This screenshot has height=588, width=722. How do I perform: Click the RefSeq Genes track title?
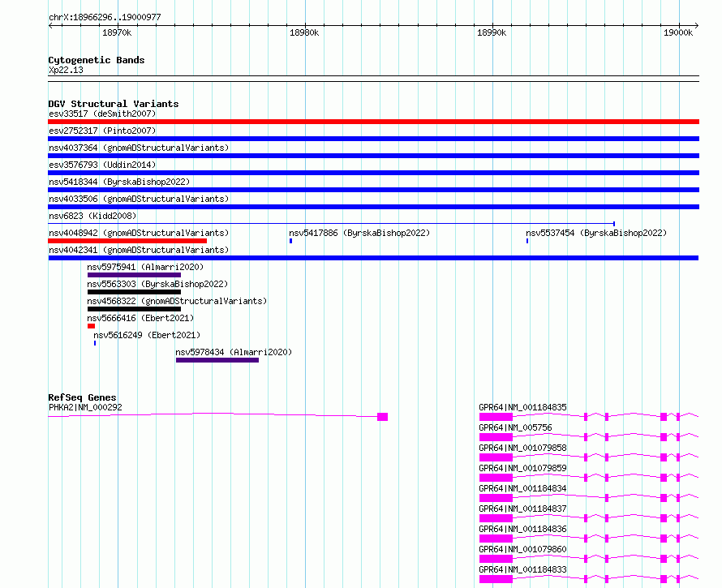point(82,397)
